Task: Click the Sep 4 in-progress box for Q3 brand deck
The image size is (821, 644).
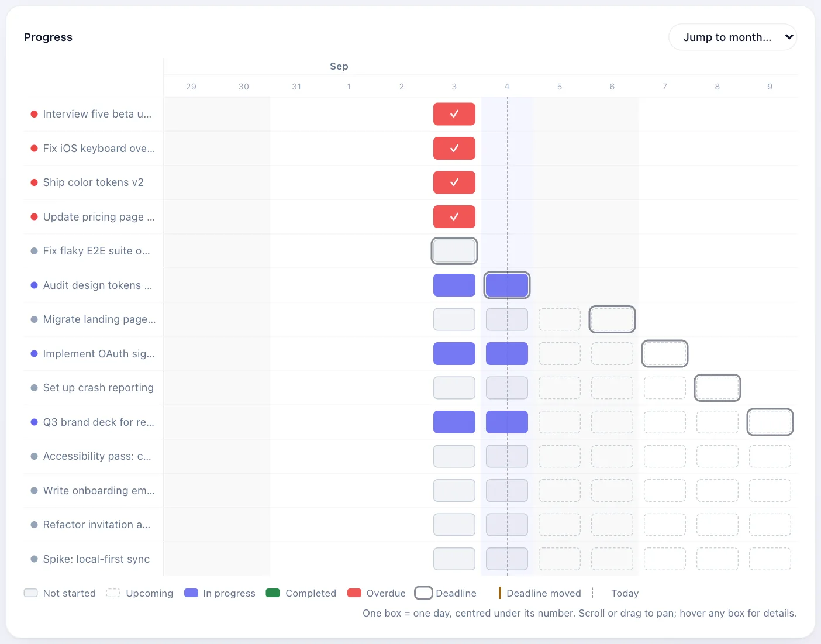Action: pyautogui.click(x=507, y=422)
